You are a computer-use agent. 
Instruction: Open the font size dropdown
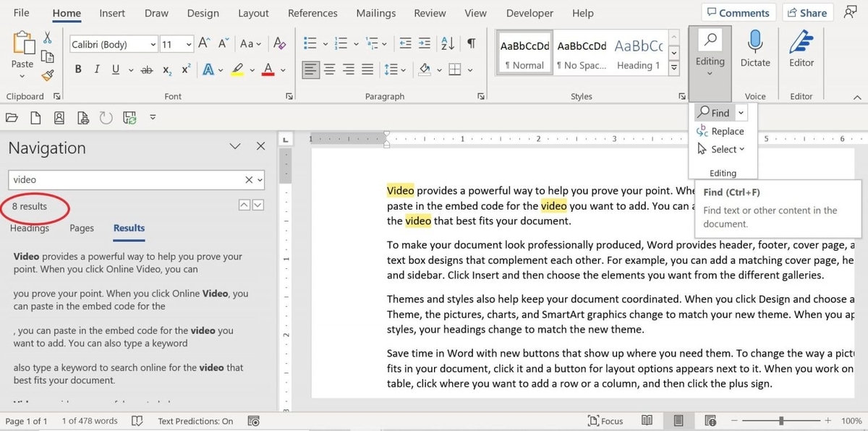click(x=189, y=45)
